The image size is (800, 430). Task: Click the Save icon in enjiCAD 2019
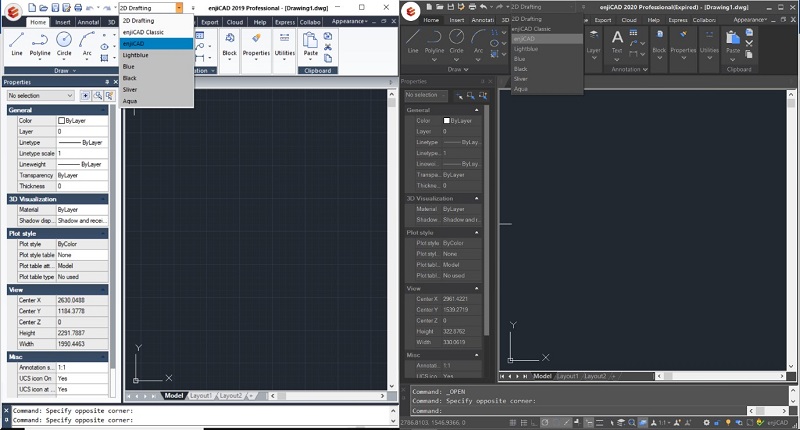(55, 8)
